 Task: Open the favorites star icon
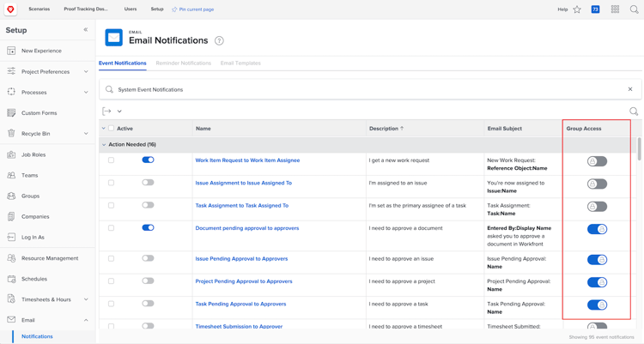click(577, 9)
